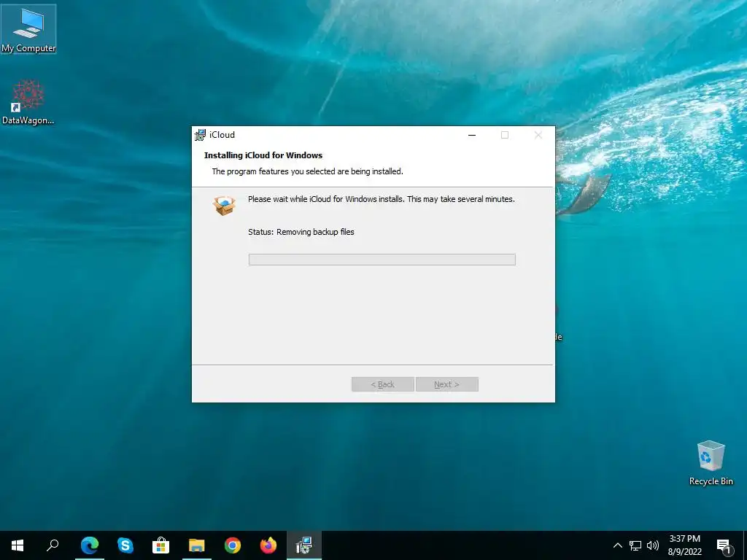Open Microsoft Store from taskbar
747x560 pixels.
[x=161, y=545]
